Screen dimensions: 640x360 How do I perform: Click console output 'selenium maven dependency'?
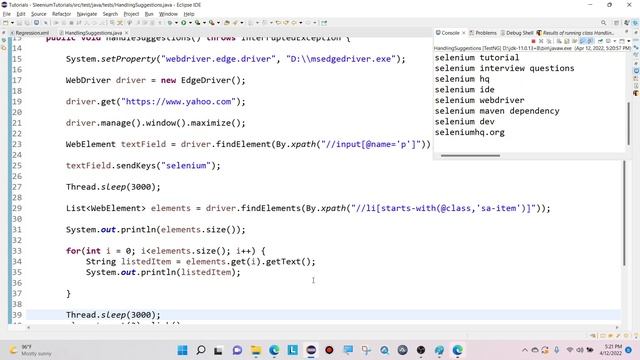point(497,111)
